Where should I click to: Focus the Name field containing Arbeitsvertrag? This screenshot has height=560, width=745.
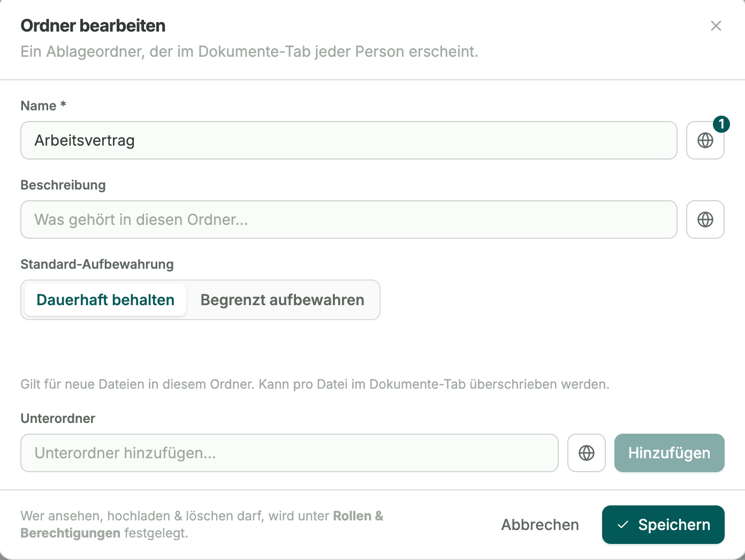349,140
